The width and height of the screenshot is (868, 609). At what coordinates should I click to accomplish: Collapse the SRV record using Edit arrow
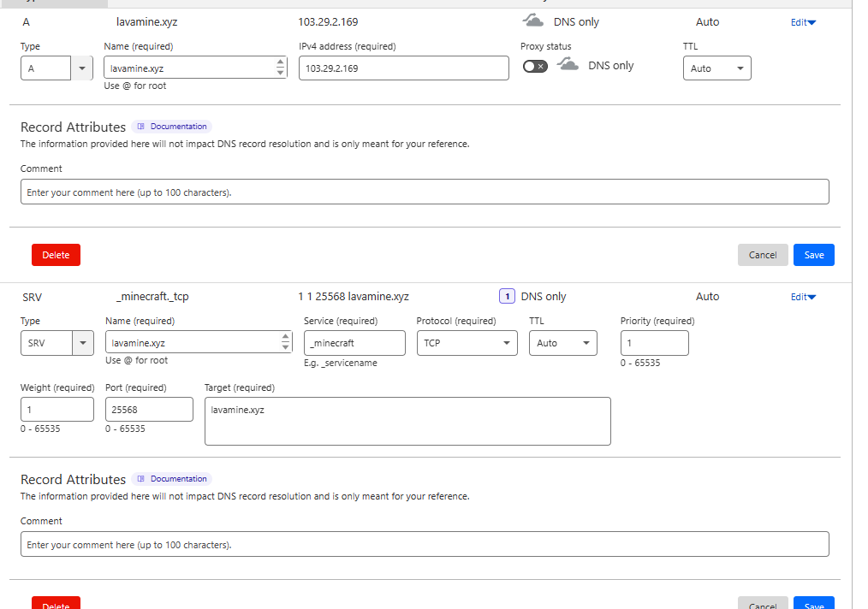(803, 297)
